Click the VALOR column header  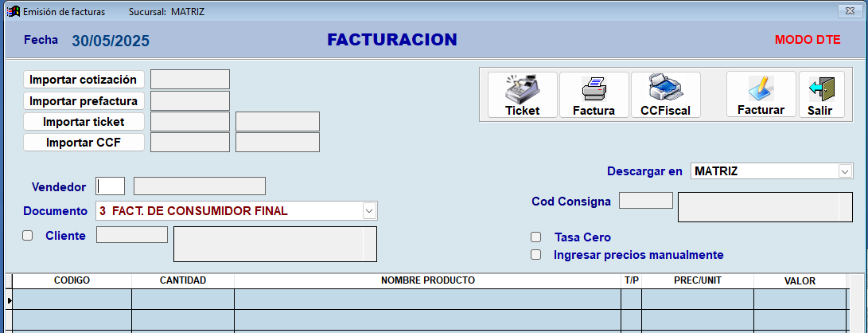[x=800, y=280]
